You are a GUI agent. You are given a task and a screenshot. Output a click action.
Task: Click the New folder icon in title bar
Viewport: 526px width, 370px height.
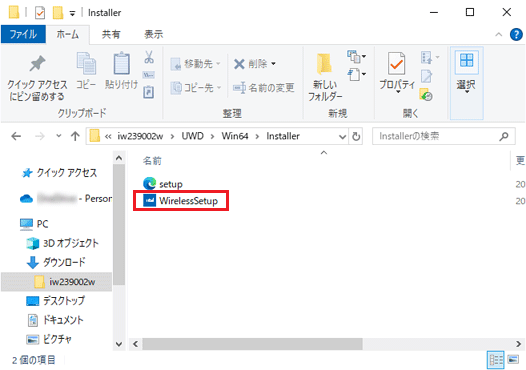58,13
